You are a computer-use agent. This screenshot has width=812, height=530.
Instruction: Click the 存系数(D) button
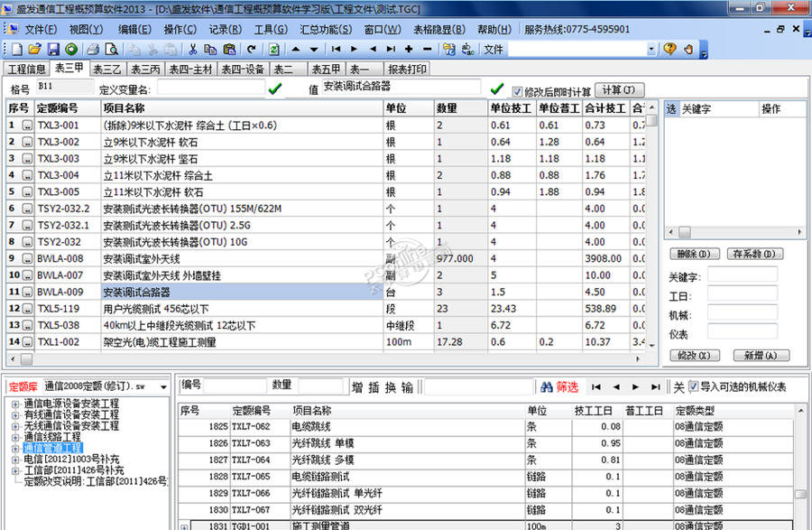click(755, 254)
